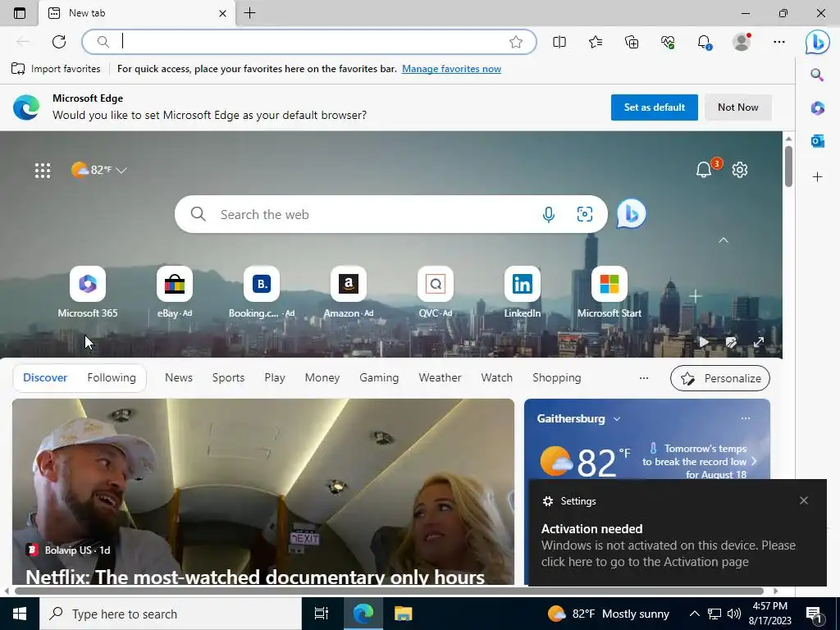Open sidebar search icon

click(817, 75)
